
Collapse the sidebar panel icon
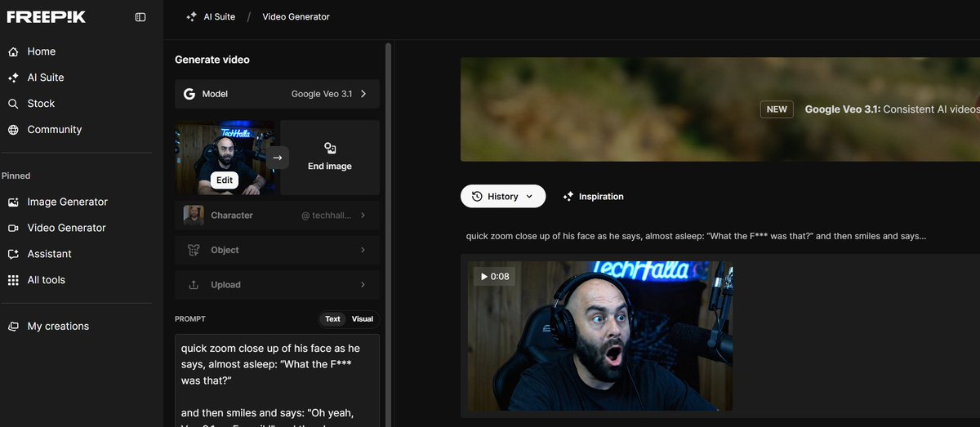click(140, 17)
